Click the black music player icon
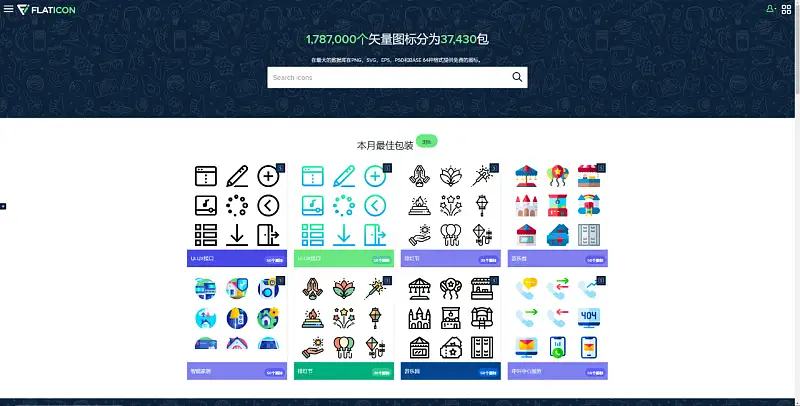This screenshot has height=406, width=800. (x=206, y=206)
